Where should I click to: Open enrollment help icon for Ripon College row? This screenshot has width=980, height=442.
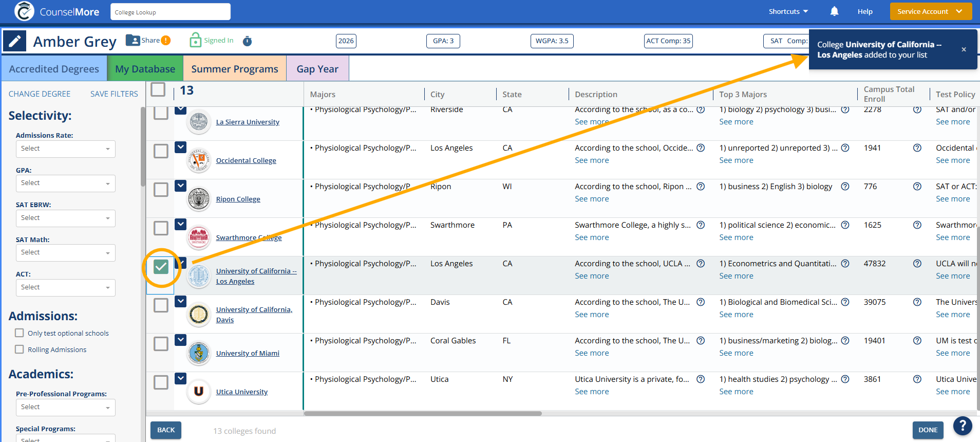click(917, 187)
